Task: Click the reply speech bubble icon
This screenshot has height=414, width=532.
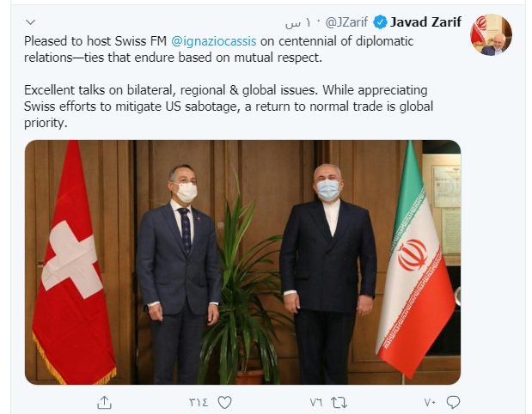Action: click(x=453, y=402)
